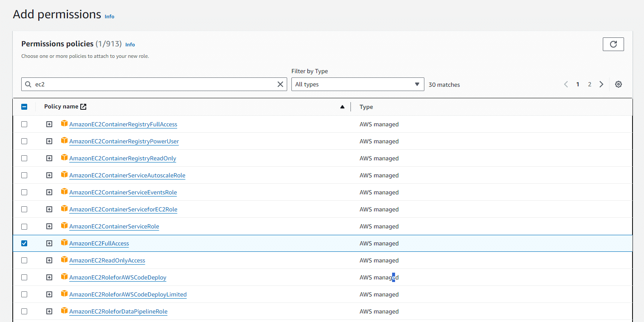Select page 1 in pagination
This screenshot has width=644, height=322.
click(x=578, y=84)
